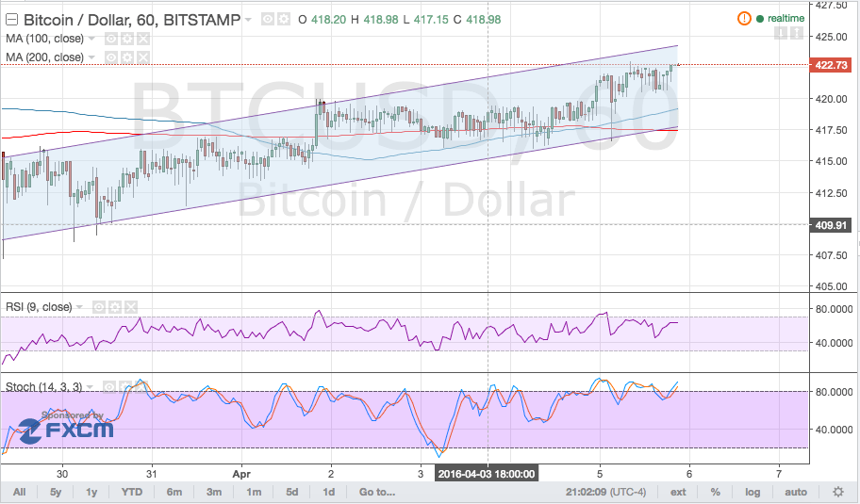Hide the RSI (9, close) indicator

pos(99,307)
